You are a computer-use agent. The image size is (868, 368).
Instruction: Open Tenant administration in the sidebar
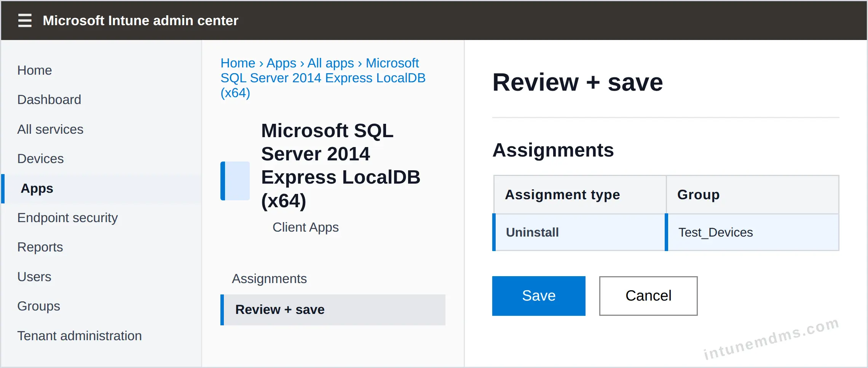(x=80, y=336)
